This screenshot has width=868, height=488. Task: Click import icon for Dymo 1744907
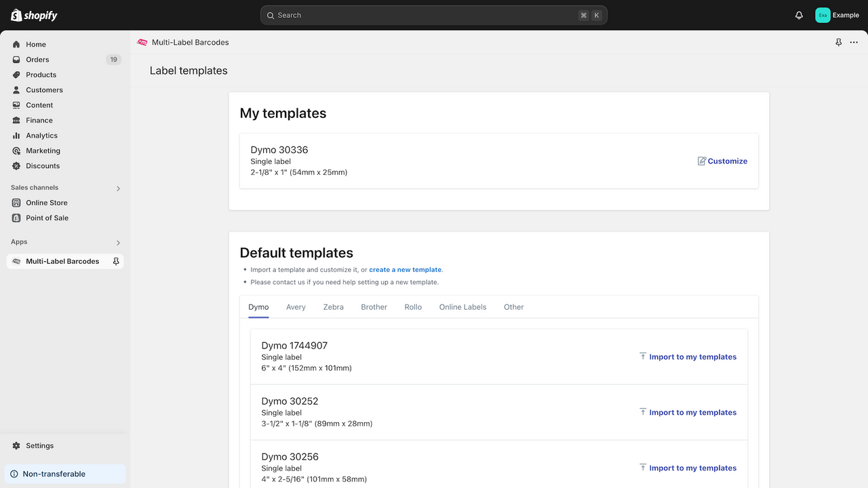click(643, 356)
